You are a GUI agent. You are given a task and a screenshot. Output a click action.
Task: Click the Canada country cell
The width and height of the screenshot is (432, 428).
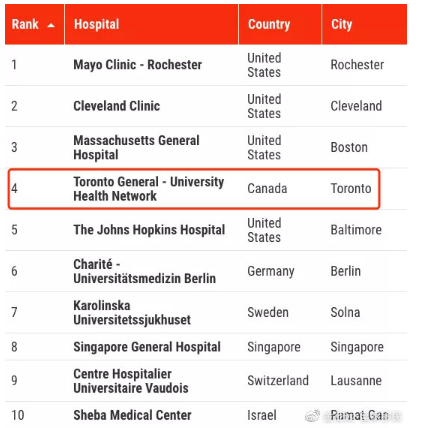coord(267,189)
